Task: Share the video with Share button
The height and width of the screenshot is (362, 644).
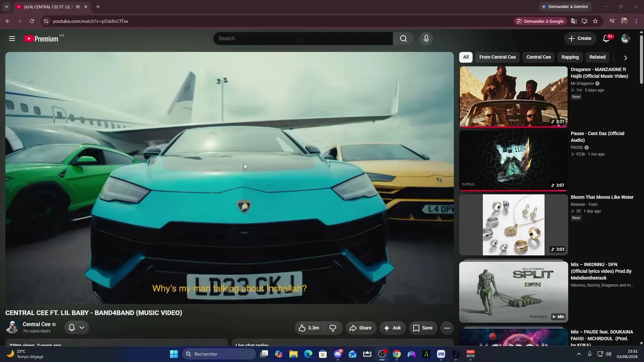Action: (360, 328)
